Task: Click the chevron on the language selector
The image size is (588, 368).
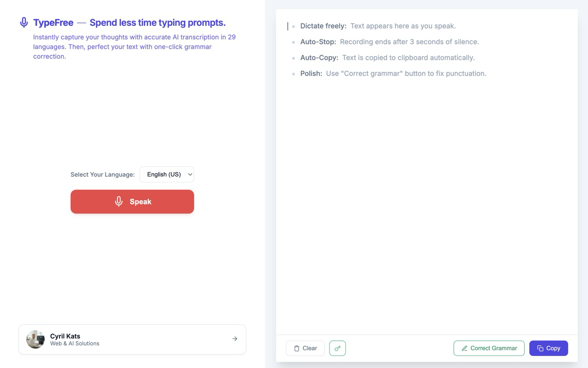Action: pos(189,174)
